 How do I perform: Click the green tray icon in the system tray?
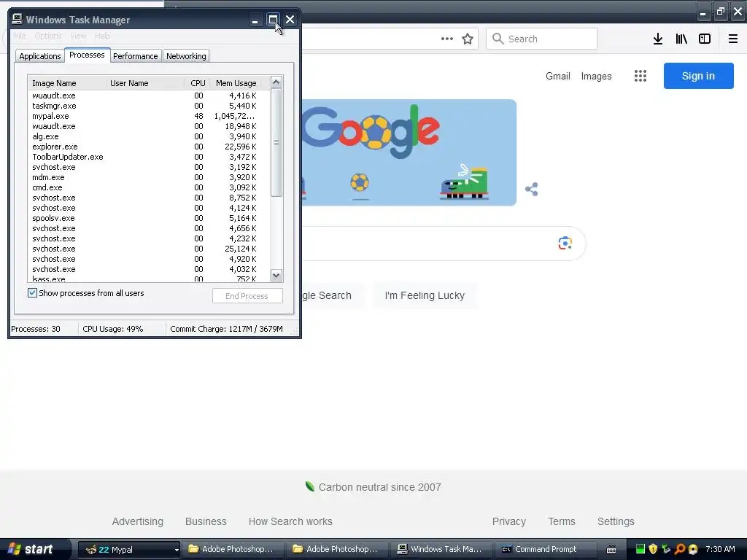(640, 549)
